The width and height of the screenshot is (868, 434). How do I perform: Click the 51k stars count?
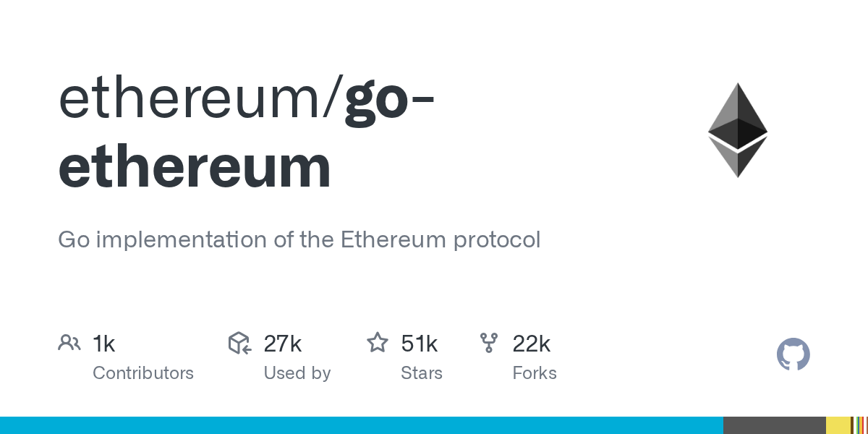tap(419, 344)
